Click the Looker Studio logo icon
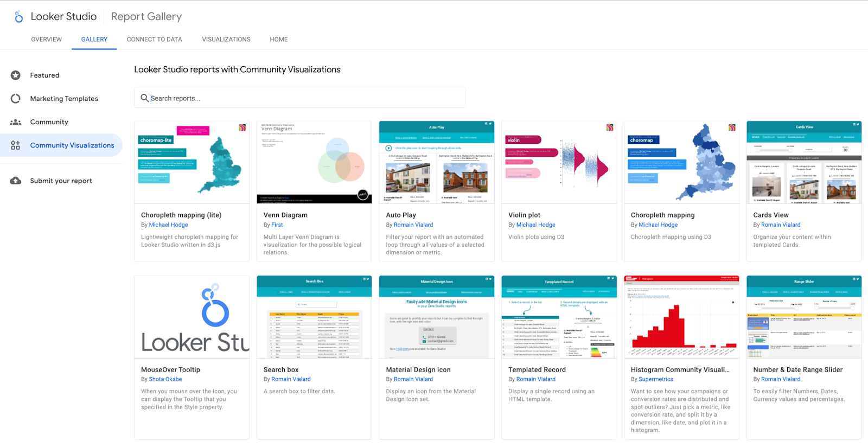The image size is (868, 447). (x=19, y=17)
